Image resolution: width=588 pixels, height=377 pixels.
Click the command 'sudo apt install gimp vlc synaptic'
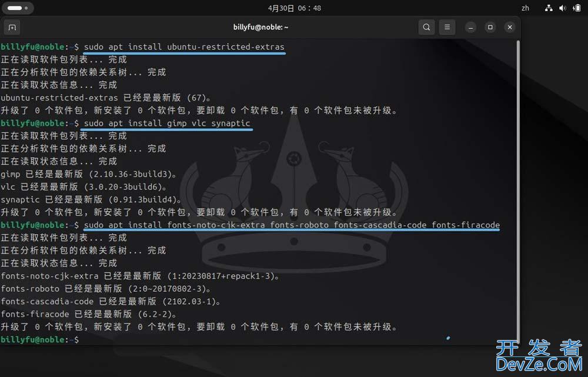[x=167, y=124]
